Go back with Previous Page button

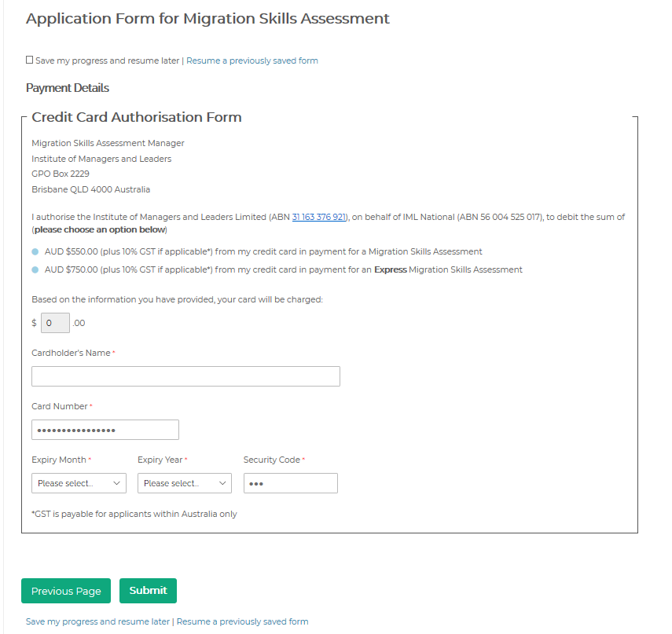[66, 591]
